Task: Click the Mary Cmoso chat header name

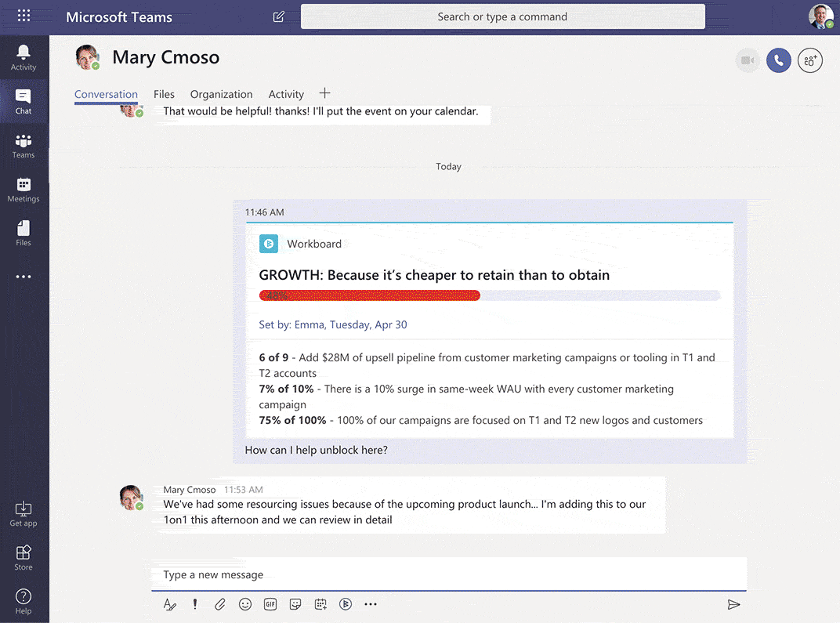Action: click(166, 57)
